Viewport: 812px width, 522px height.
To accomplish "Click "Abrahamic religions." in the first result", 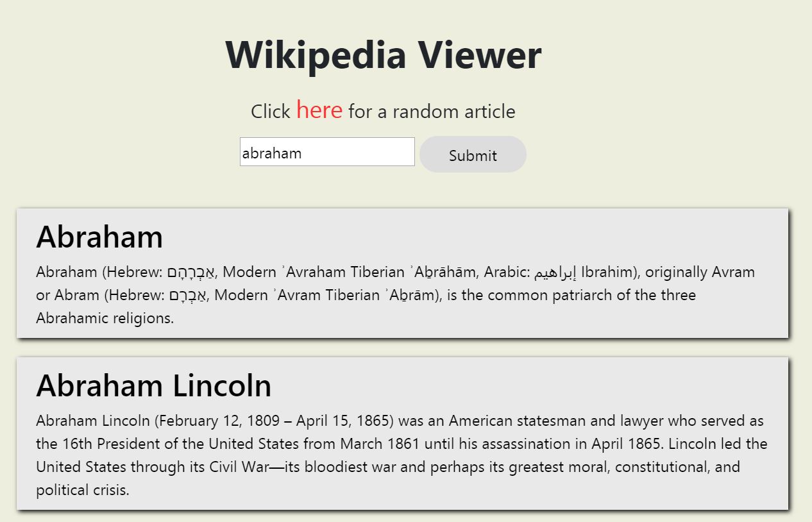I will tap(105, 318).
